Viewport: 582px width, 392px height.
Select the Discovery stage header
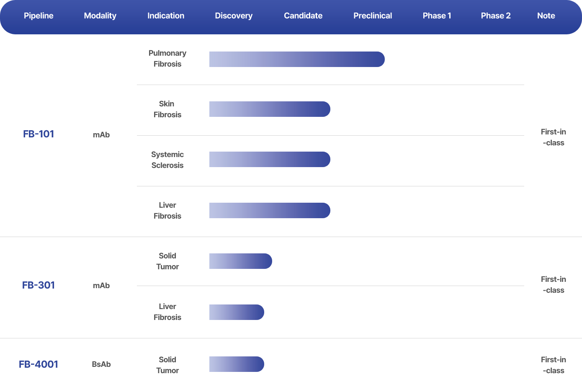click(x=234, y=16)
